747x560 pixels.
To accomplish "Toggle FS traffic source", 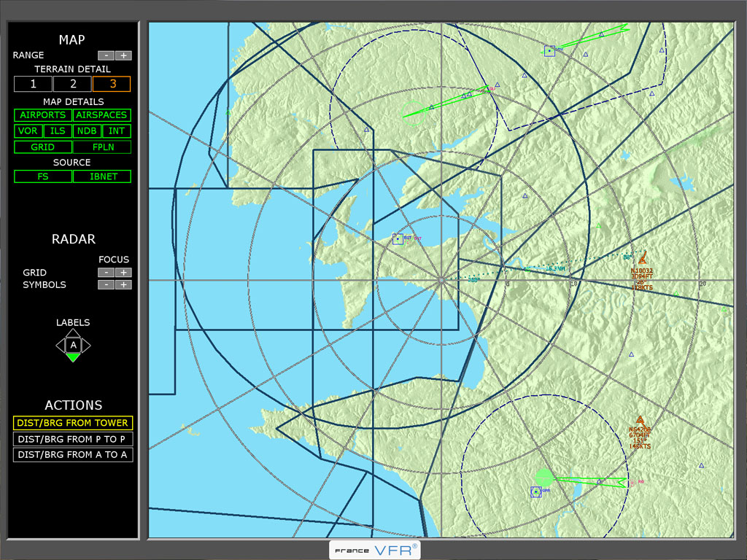I will [43, 176].
